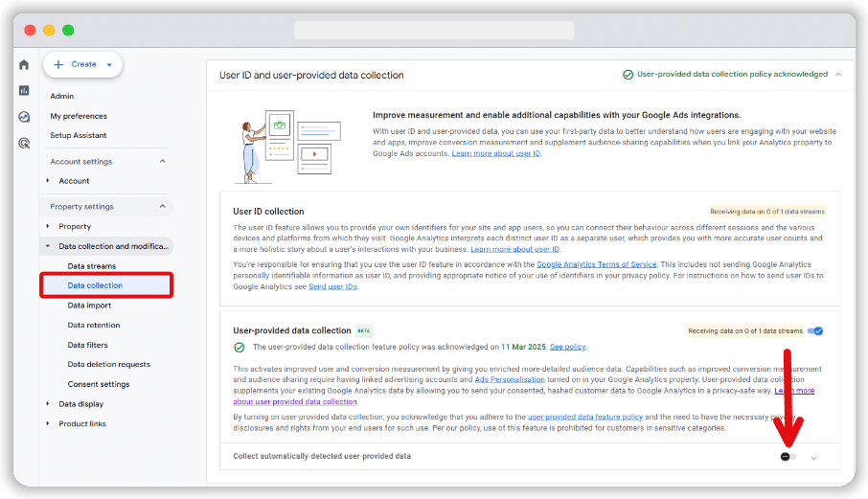Screen dimensions: 868x499
Task: Open My preferences
Action: pyautogui.click(x=79, y=116)
